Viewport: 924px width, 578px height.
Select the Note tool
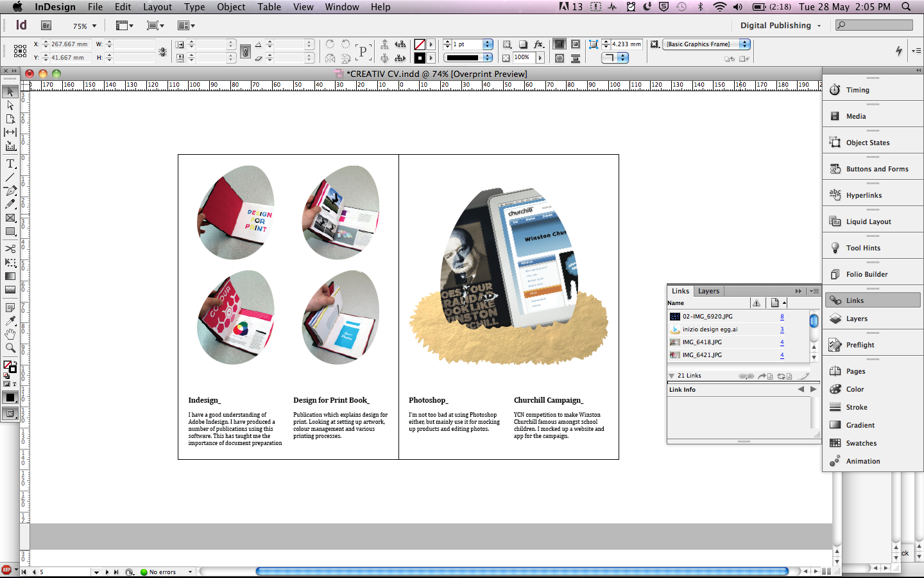(x=10, y=308)
